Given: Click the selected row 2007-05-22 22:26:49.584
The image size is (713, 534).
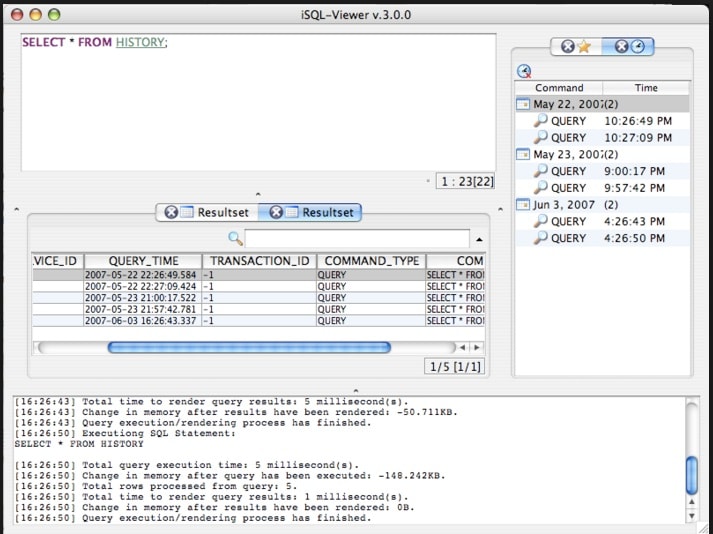Looking at the screenshot, I should click(x=259, y=275).
